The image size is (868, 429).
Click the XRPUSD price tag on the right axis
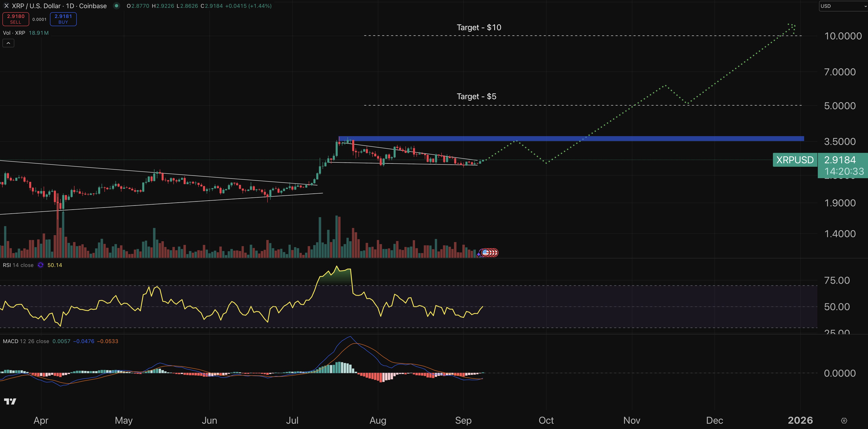click(795, 160)
